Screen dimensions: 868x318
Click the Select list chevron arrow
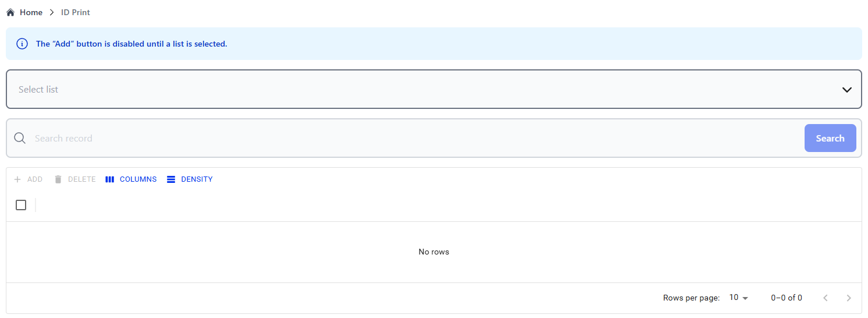(x=847, y=90)
